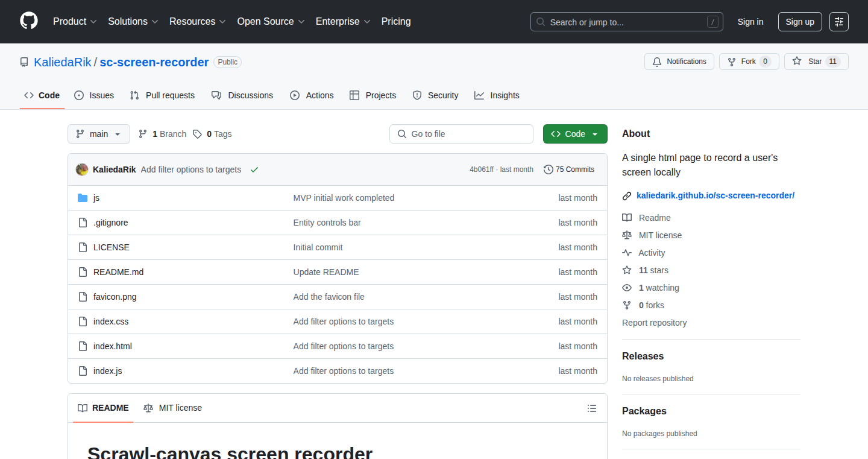Click the pulse icon beside Activity
This screenshot has height=459, width=868.
[x=627, y=253]
